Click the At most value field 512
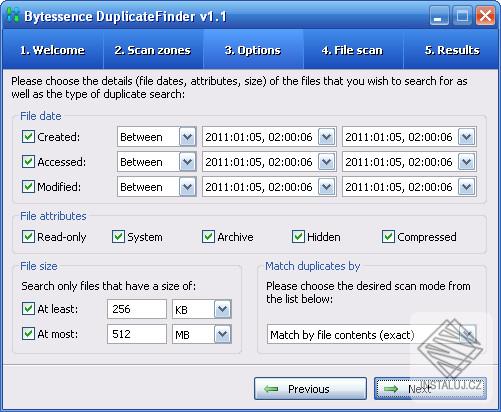 coord(137,334)
